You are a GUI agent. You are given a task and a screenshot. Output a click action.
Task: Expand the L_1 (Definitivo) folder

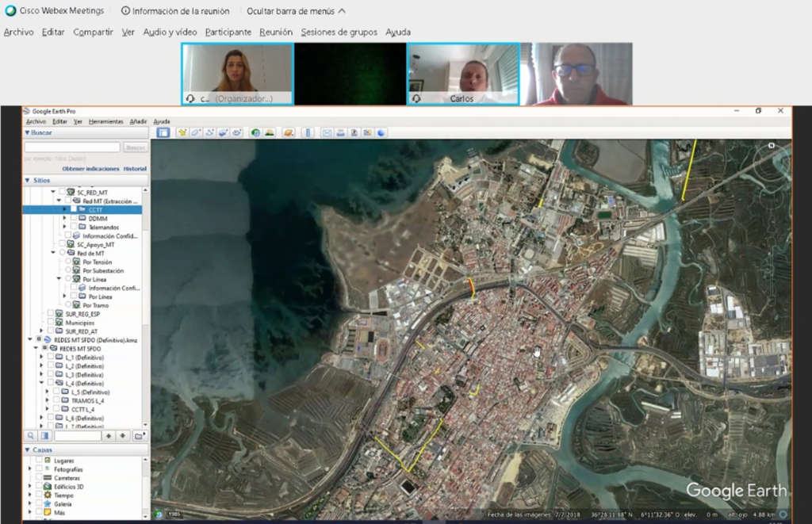tap(41, 358)
